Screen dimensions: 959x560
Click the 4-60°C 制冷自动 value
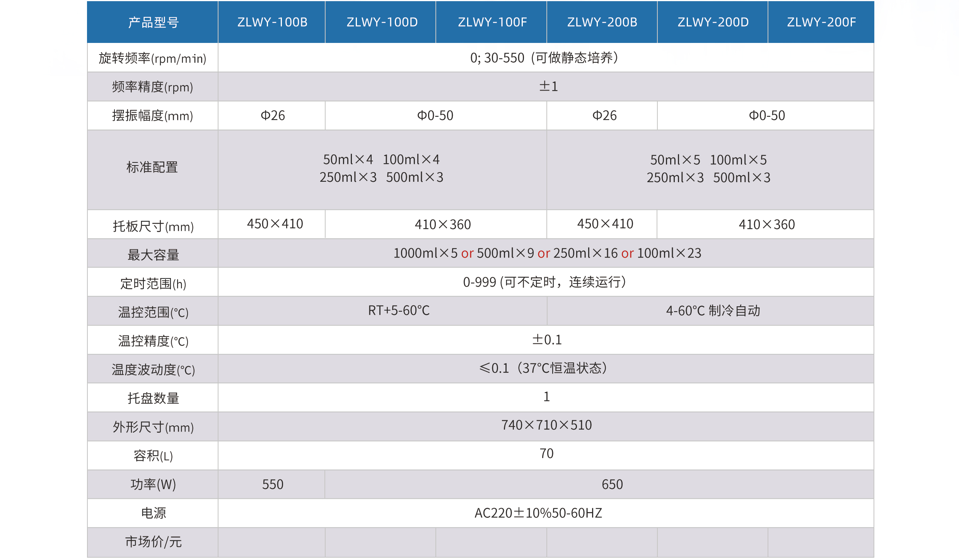click(713, 311)
